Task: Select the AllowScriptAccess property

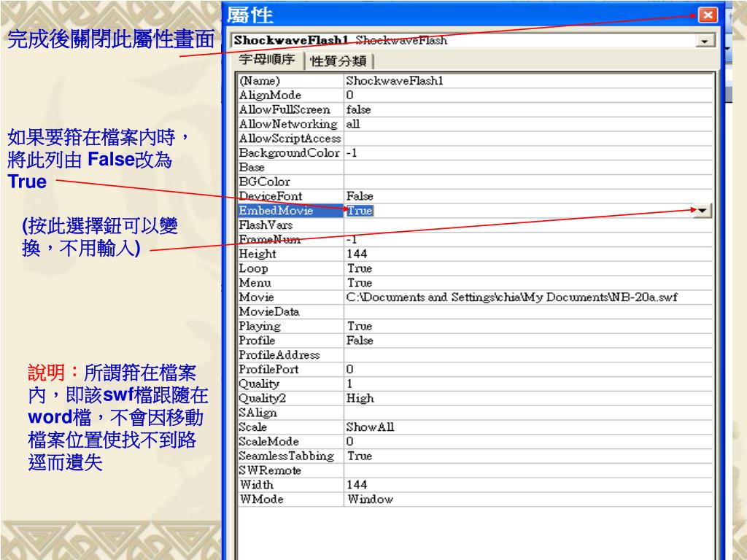Action: (x=290, y=139)
